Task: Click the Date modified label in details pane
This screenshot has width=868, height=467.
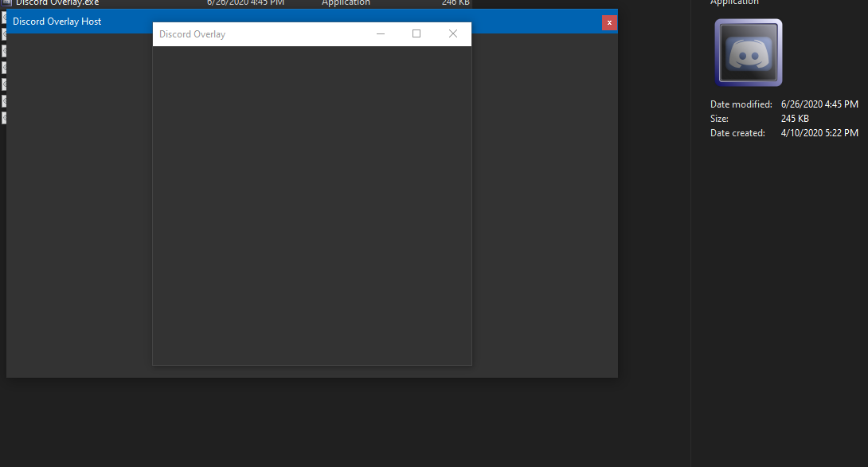Action: (x=741, y=104)
